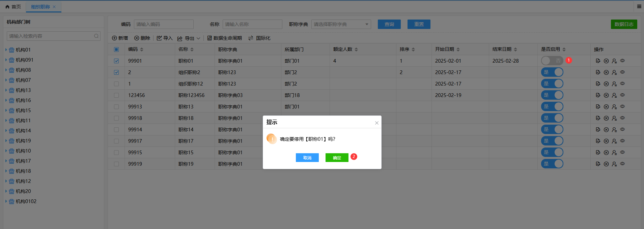Click the 国际化 swap icon
The height and width of the screenshot is (229, 644).
click(251, 38)
